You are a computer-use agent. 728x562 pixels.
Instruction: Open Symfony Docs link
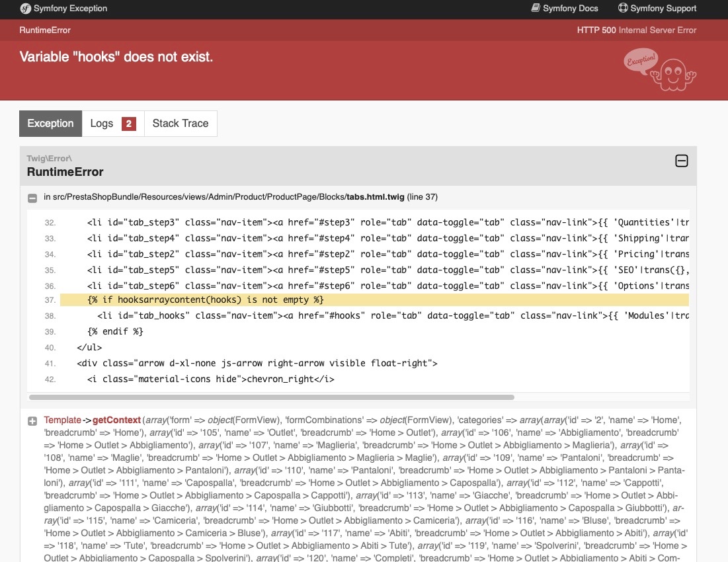click(565, 9)
